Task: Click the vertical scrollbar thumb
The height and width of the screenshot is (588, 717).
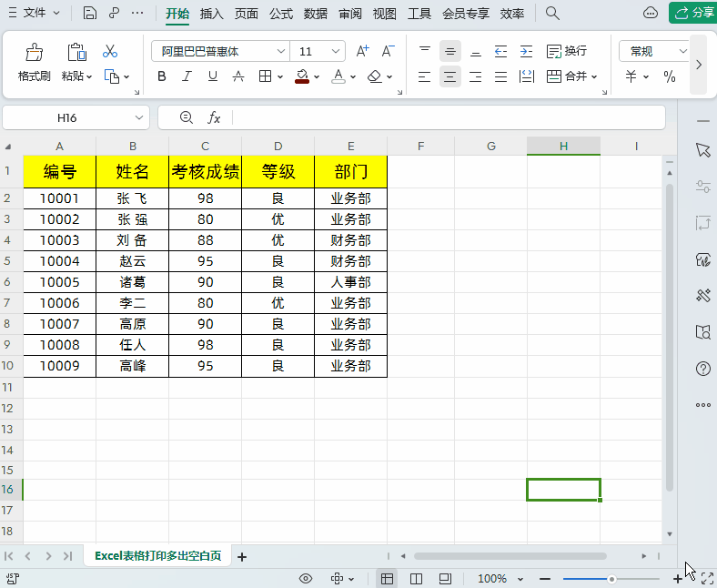Action: pos(670,338)
